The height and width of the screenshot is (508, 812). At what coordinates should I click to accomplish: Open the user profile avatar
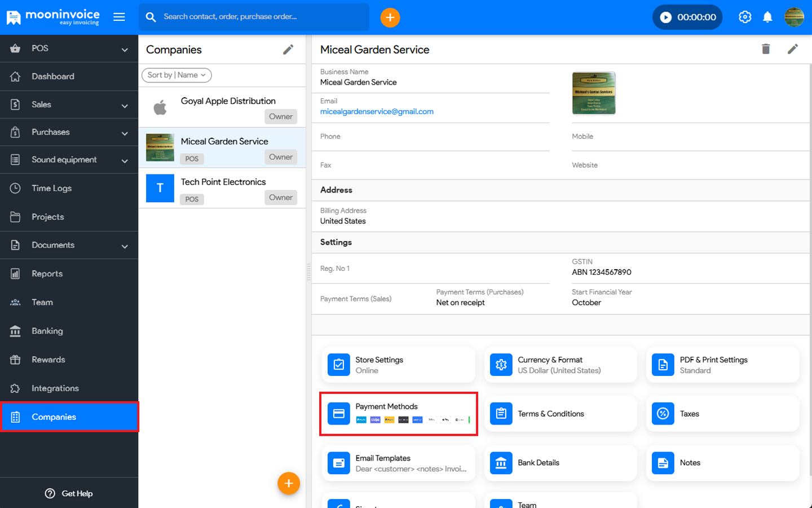click(794, 17)
